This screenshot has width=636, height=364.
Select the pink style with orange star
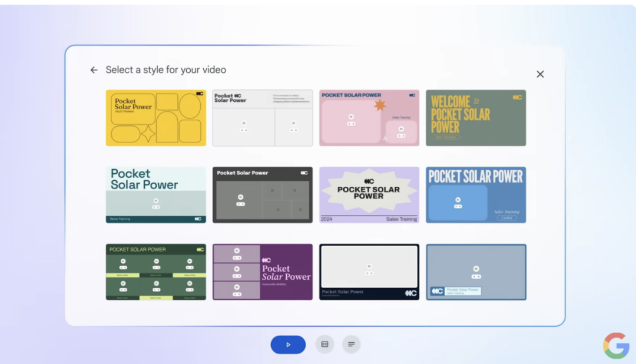click(x=369, y=118)
